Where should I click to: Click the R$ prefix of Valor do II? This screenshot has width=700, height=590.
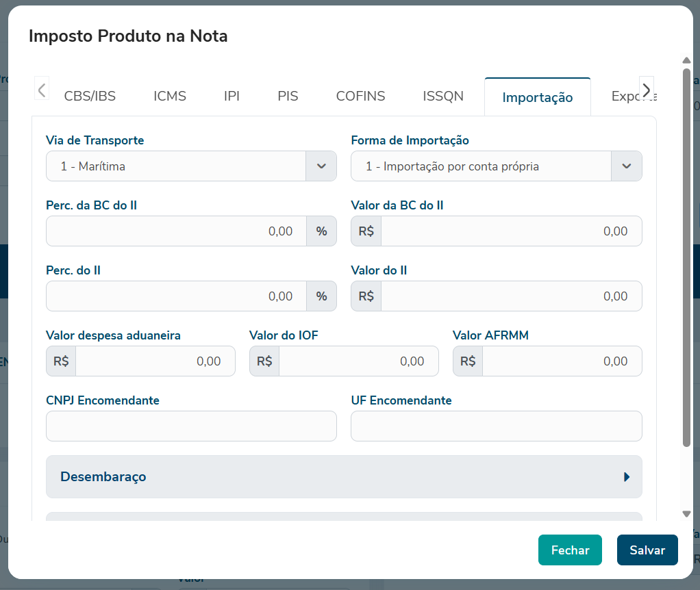(366, 296)
